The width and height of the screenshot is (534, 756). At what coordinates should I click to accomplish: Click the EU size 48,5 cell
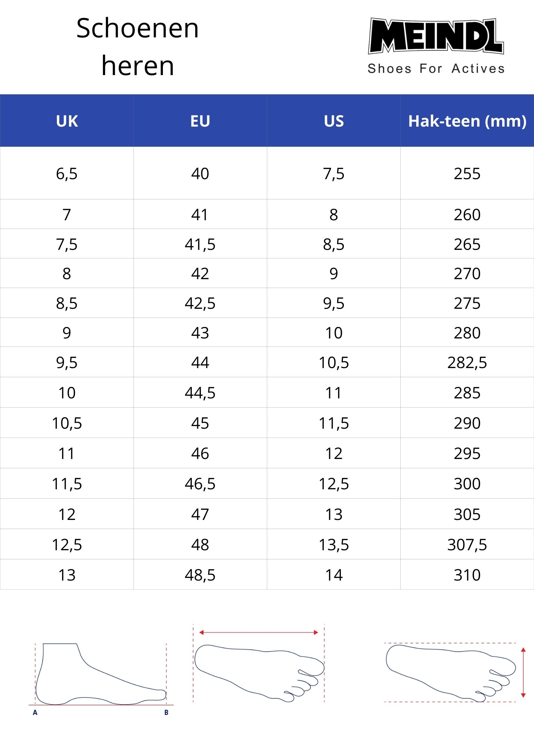click(200, 575)
